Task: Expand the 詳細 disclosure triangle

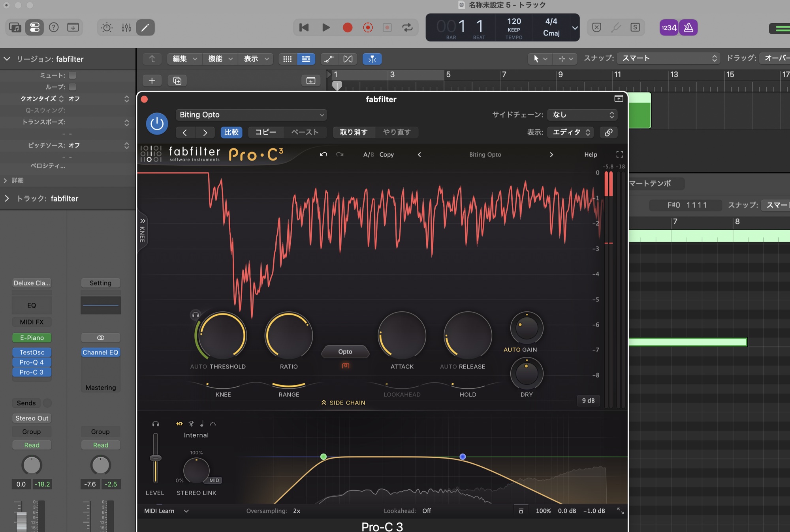Action: pos(5,180)
